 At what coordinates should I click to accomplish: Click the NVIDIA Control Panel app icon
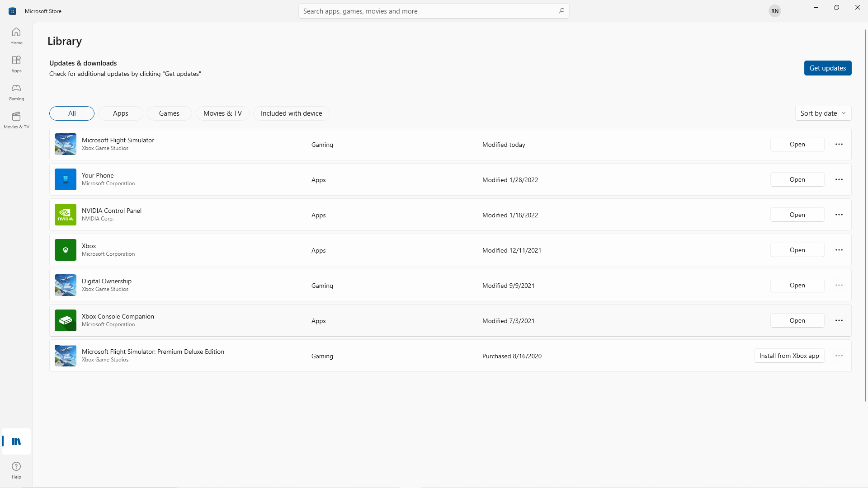coord(65,215)
